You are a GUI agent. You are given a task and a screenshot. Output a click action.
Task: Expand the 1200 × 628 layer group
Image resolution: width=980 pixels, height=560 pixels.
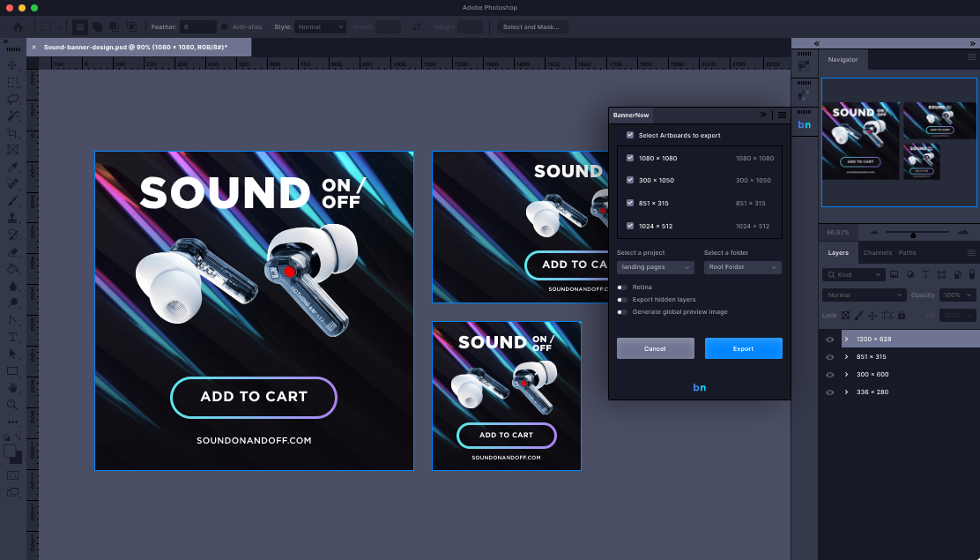[x=846, y=340]
